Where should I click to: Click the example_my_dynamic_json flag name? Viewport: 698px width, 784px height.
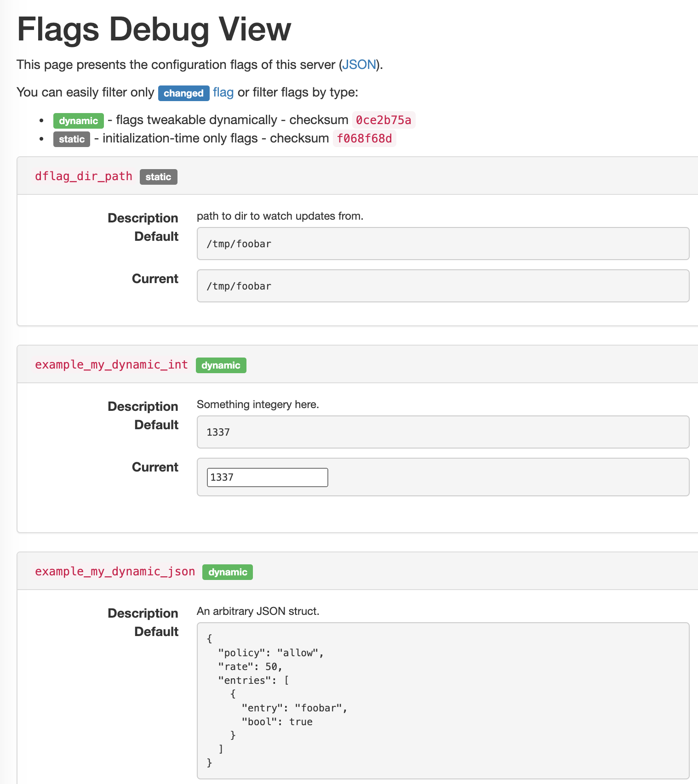click(x=114, y=571)
